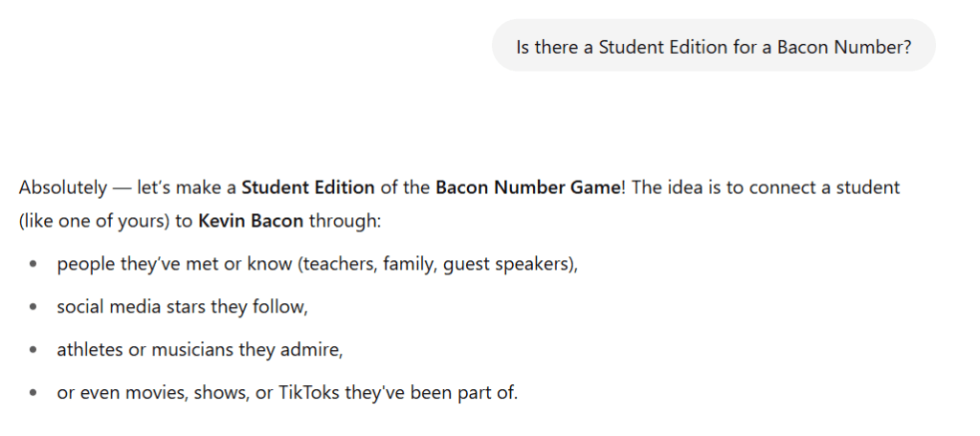This screenshot has height=436, width=980.
Task: Click the word 'through:' ending the intro paragraph
Action: 345,221
